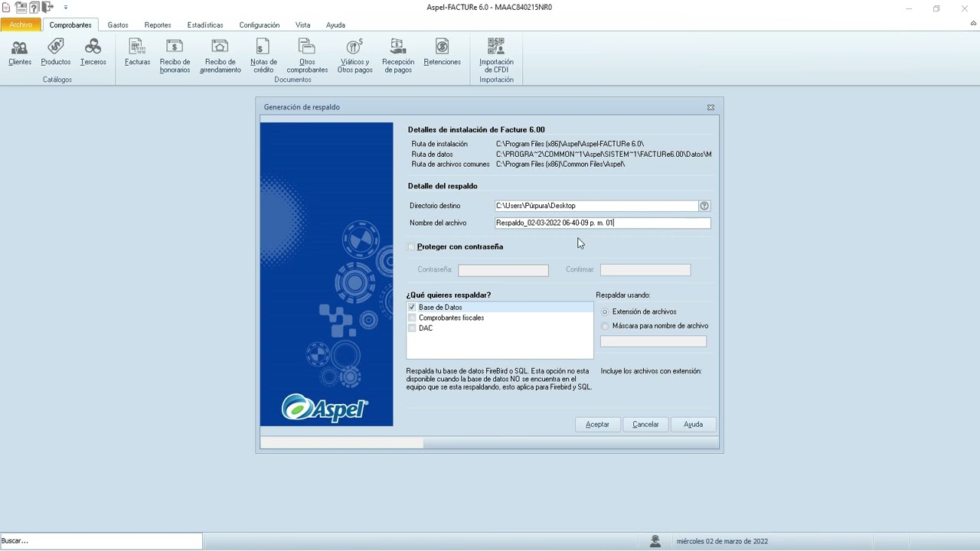Screen dimensions: 980x551
Task: Open Retenciones documents
Action: tap(443, 53)
